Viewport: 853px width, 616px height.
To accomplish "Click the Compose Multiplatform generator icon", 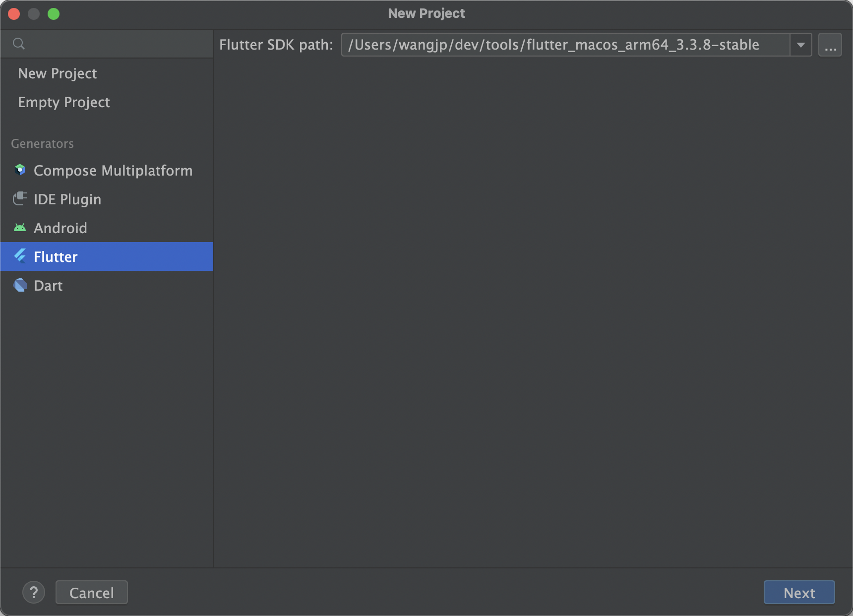I will point(20,170).
